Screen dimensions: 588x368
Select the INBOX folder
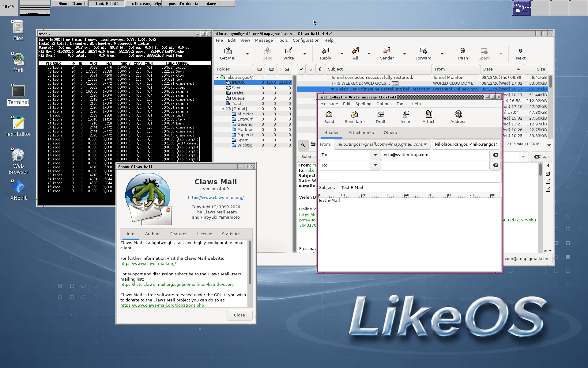tap(238, 82)
